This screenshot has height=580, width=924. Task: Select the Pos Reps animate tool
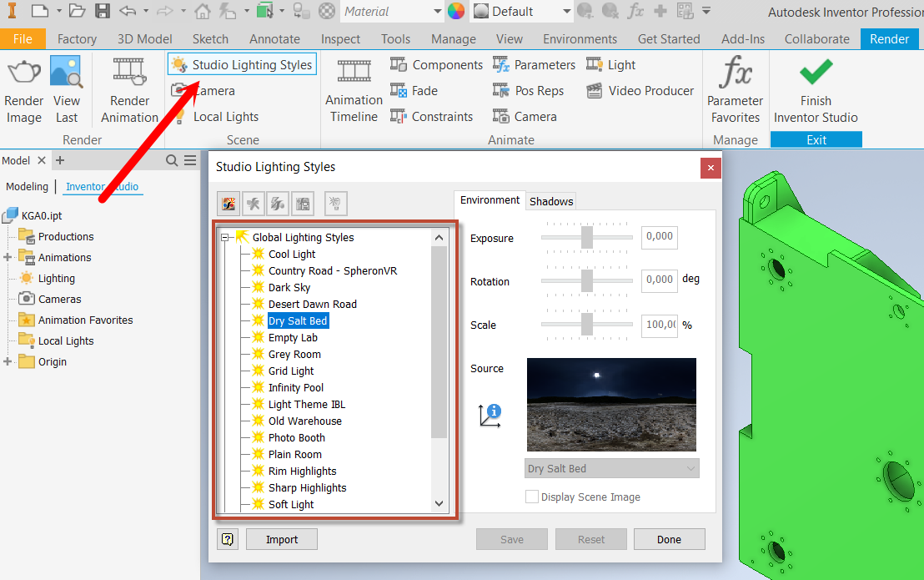point(528,91)
